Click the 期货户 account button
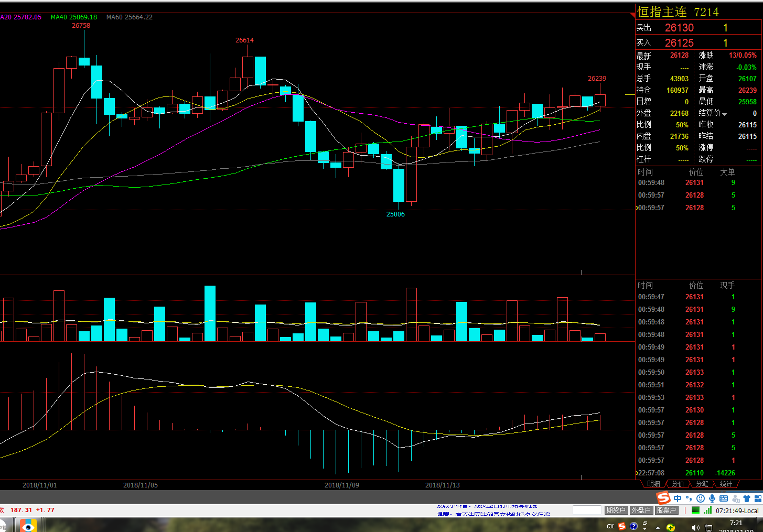Image resolution: width=763 pixels, height=532 pixels. point(616,510)
